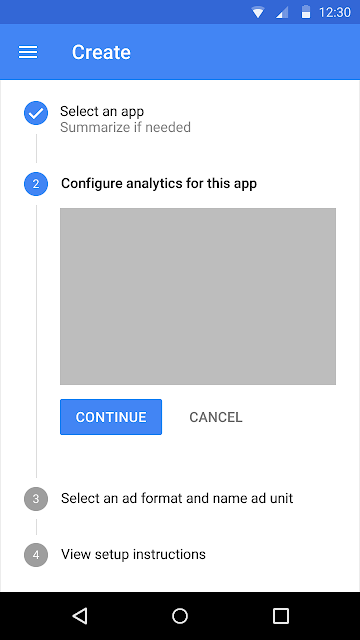
Task: Tap the Android home circle button
Action: tap(180, 616)
